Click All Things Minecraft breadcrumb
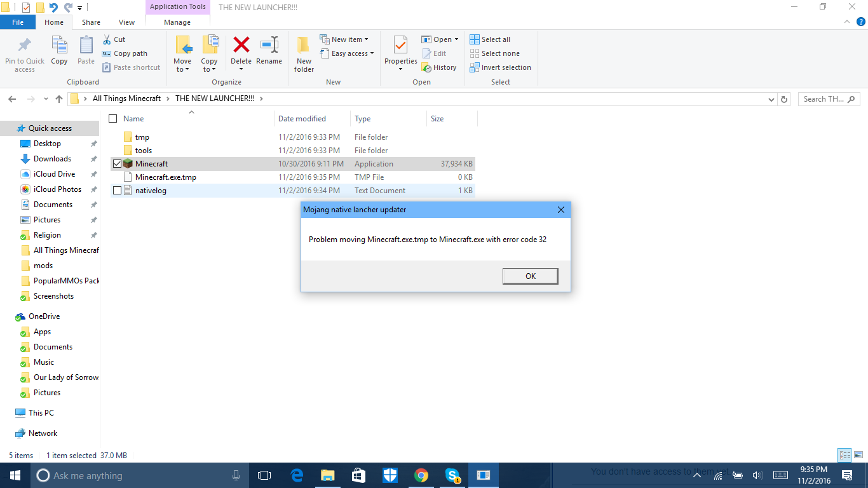Viewport: 868px width, 488px height. (127, 98)
